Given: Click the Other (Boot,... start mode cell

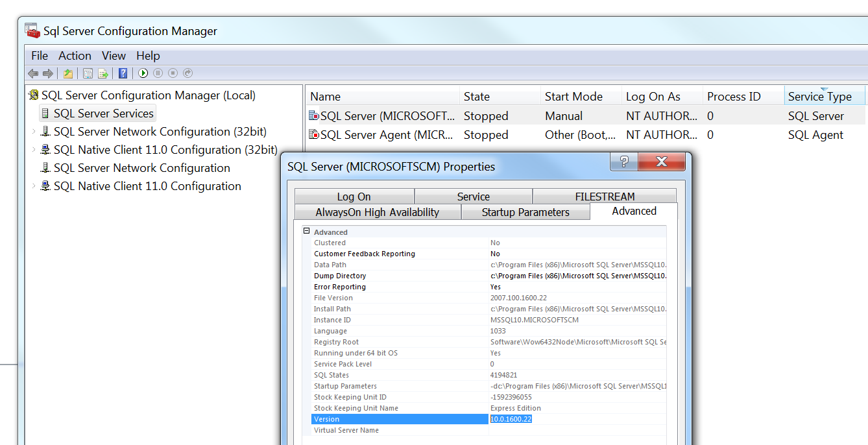Looking at the screenshot, I should [x=581, y=135].
